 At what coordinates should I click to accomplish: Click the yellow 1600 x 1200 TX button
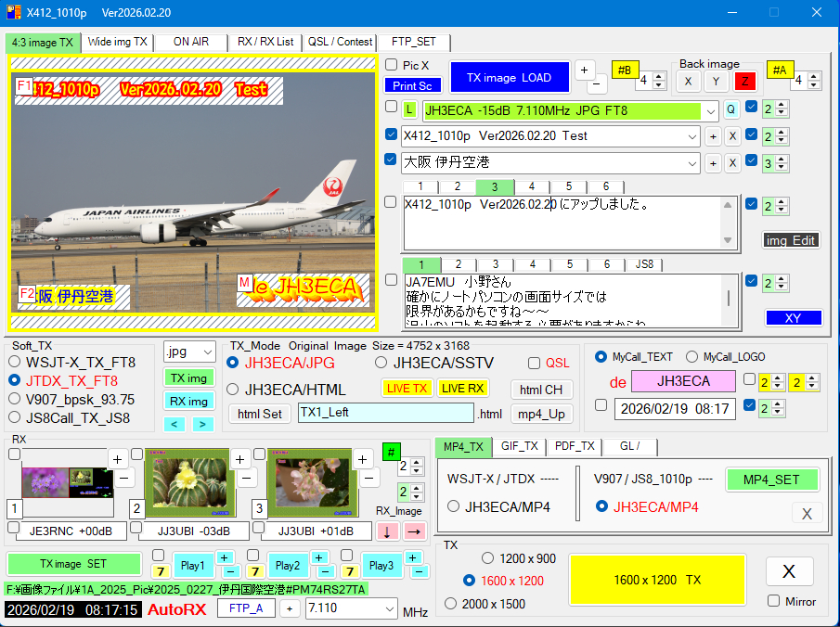tap(657, 580)
